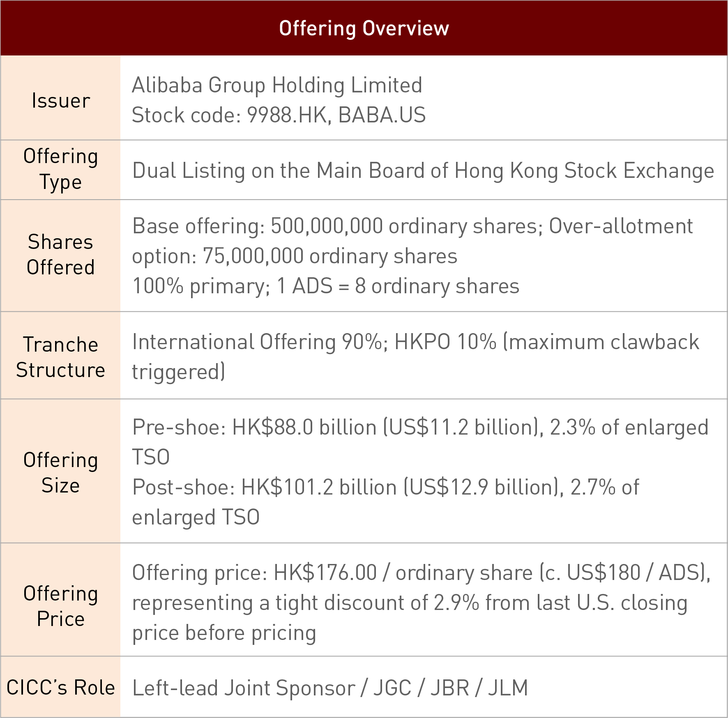The width and height of the screenshot is (728, 718).
Task: Click the tight discount of 2.9% line
Action: pyautogui.click(x=410, y=603)
